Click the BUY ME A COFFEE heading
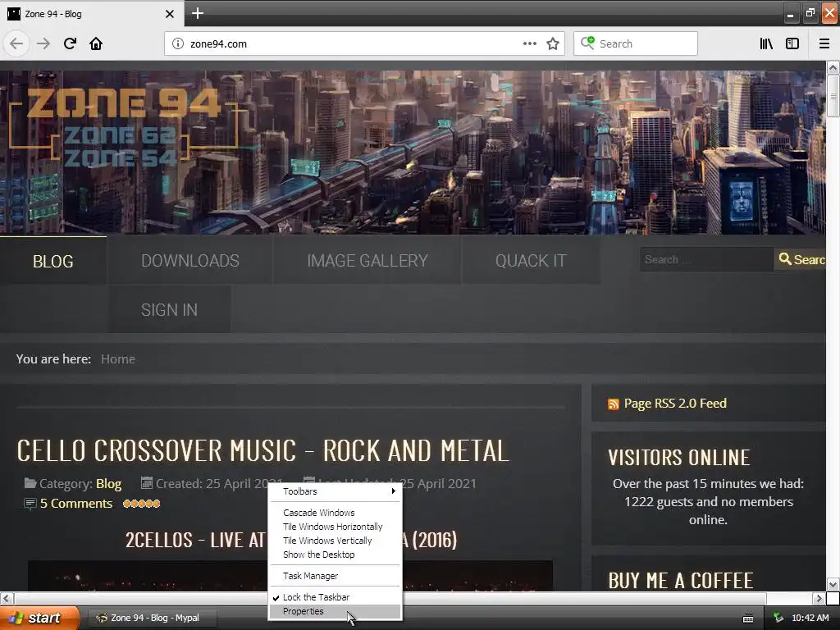Image resolution: width=840 pixels, height=630 pixels. tap(680, 581)
